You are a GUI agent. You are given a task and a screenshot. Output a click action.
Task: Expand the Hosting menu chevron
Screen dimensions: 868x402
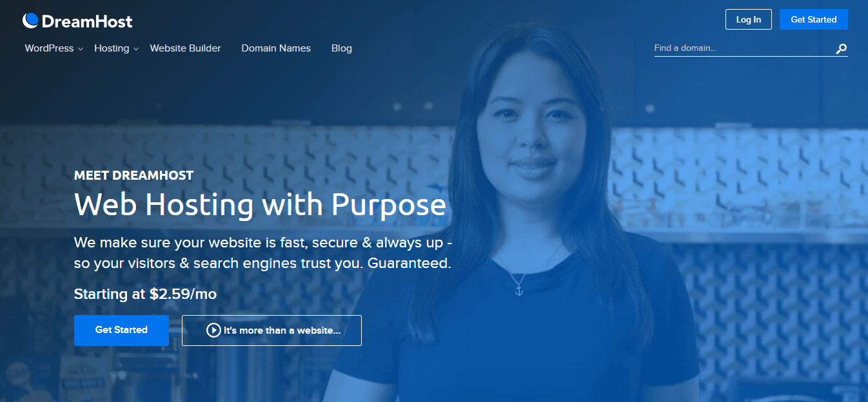(x=136, y=49)
